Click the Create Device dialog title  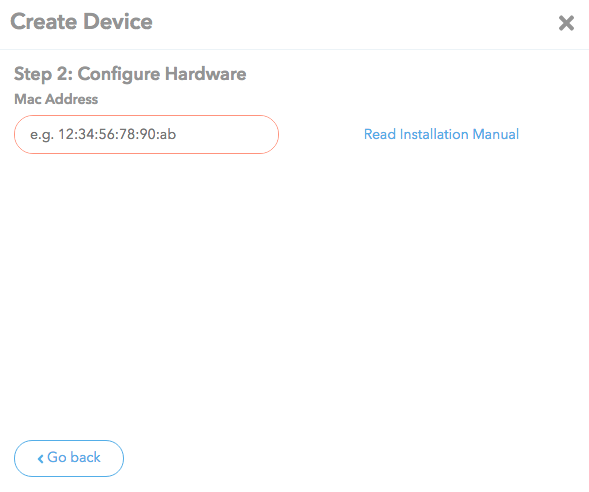click(82, 21)
